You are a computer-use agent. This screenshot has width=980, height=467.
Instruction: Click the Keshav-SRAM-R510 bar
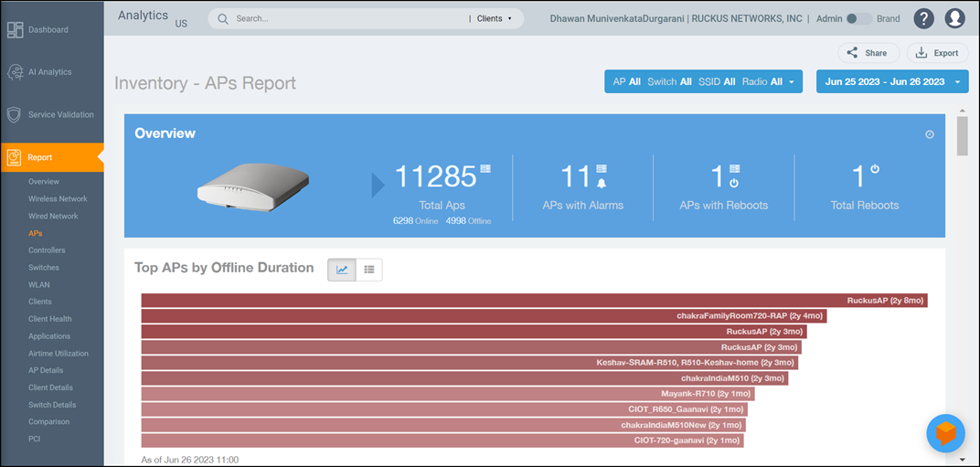(x=469, y=363)
